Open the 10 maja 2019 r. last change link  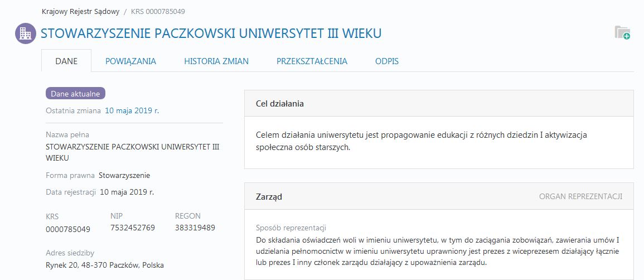click(132, 110)
